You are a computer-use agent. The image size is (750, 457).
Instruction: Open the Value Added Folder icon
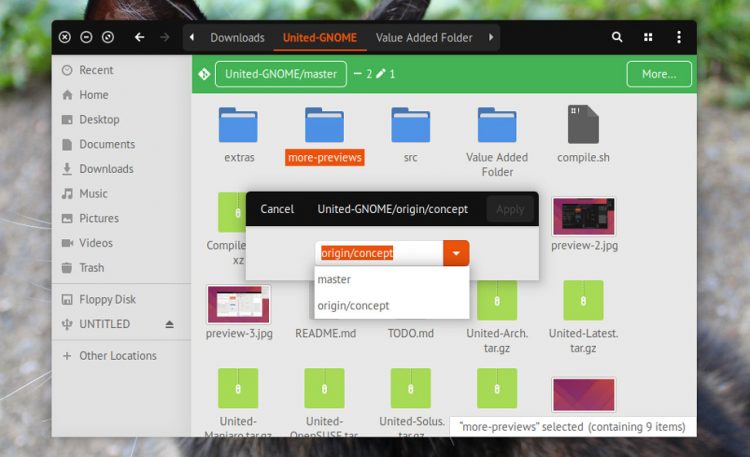[497, 124]
